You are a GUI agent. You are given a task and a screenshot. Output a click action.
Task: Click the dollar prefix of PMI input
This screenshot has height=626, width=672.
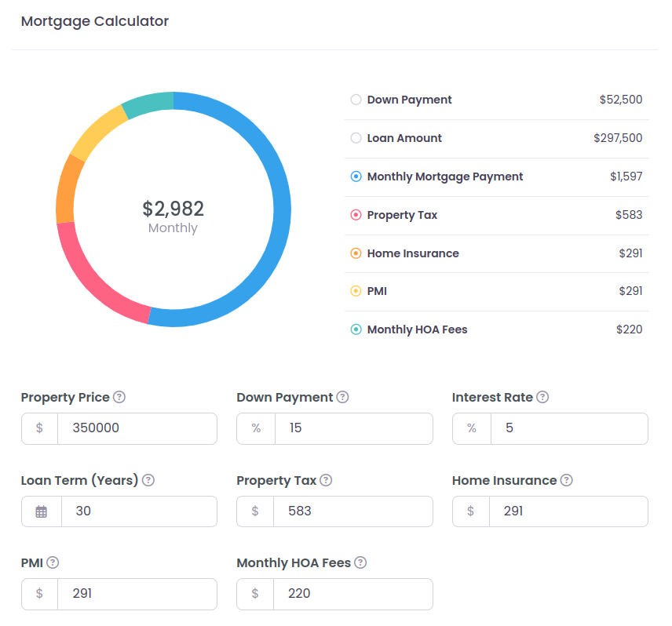(x=39, y=594)
